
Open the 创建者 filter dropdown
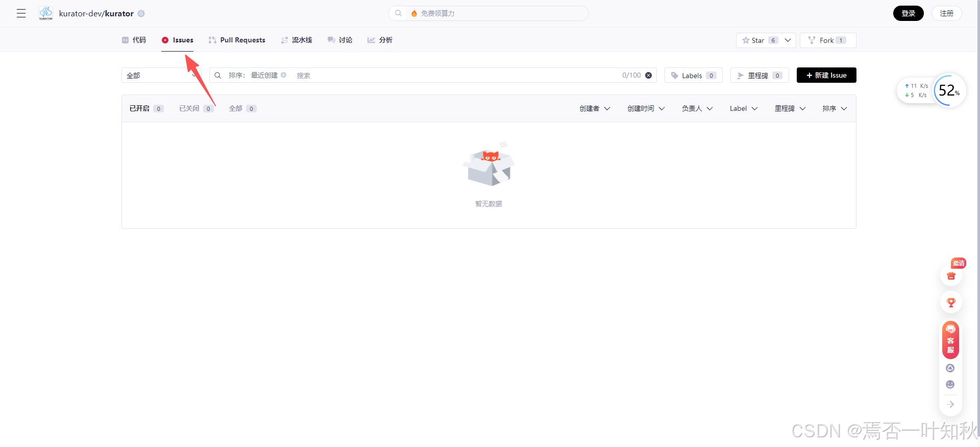point(595,108)
